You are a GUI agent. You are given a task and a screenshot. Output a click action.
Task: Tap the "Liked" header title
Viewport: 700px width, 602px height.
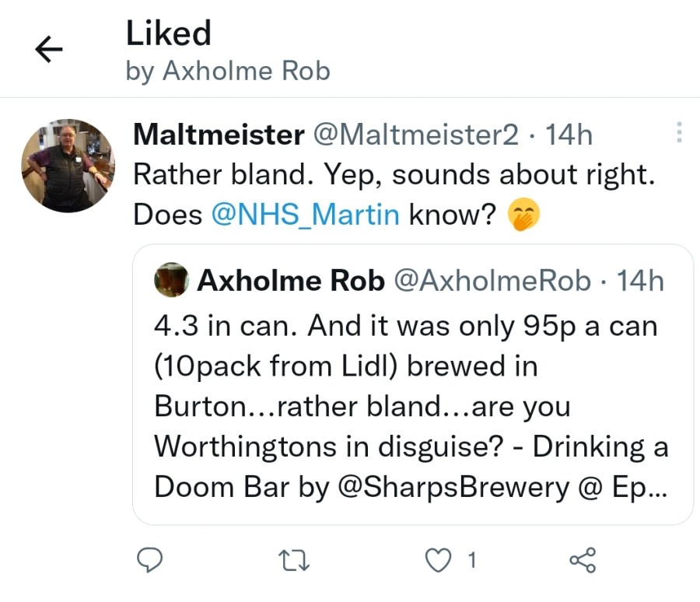pos(168,33)
